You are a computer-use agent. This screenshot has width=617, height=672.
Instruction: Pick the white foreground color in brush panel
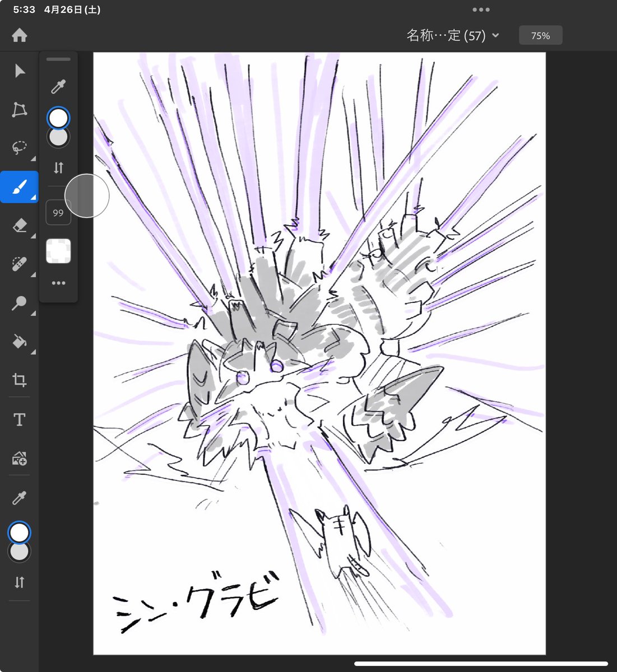(58, 118)
